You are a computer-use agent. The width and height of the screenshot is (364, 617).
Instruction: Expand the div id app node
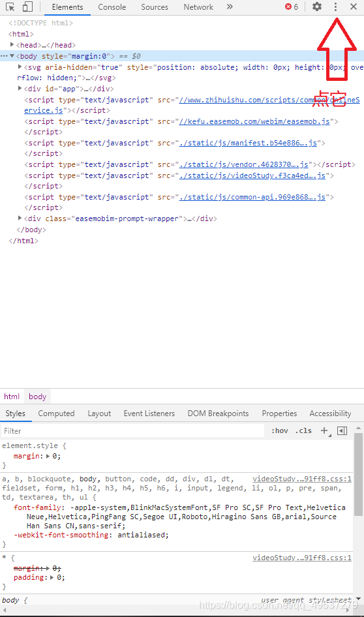[20, 89]
